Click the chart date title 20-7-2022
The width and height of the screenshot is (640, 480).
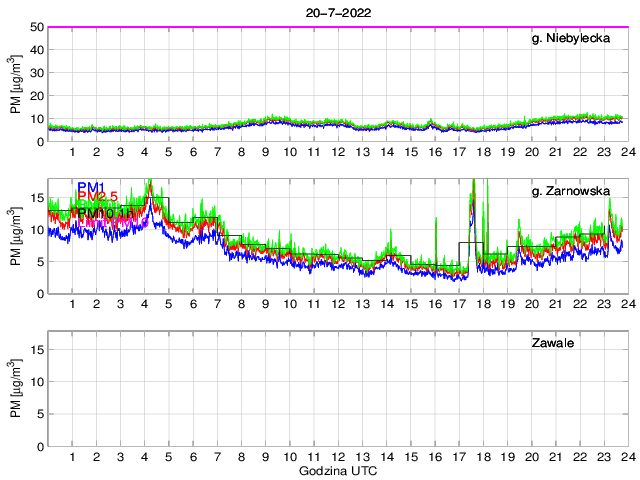[338, 13]
